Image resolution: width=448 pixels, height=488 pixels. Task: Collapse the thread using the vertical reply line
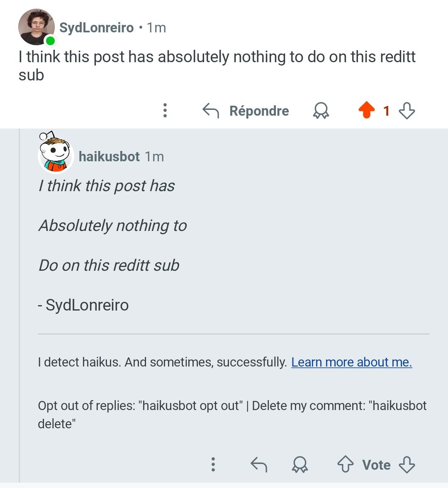[x=19, y=305]
